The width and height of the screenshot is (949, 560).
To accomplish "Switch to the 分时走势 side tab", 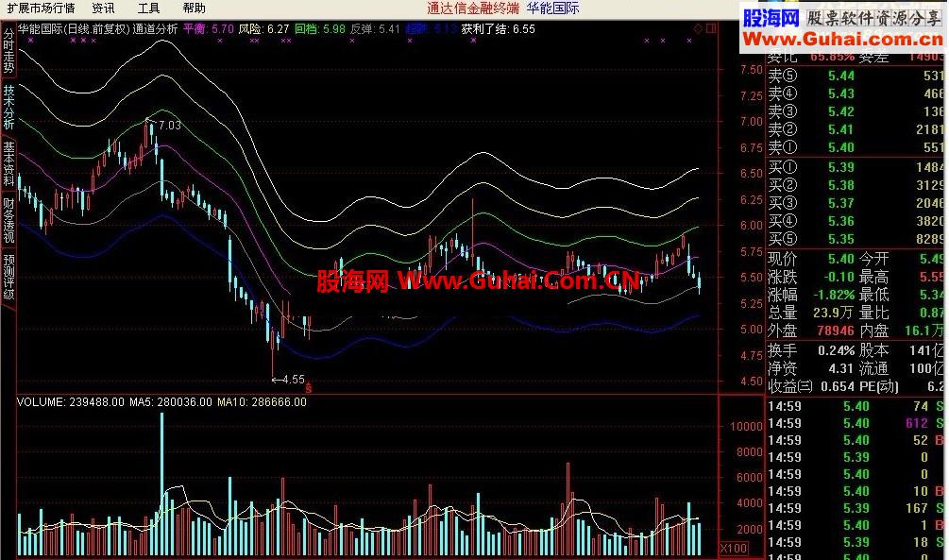I will (x=8, y=50).
